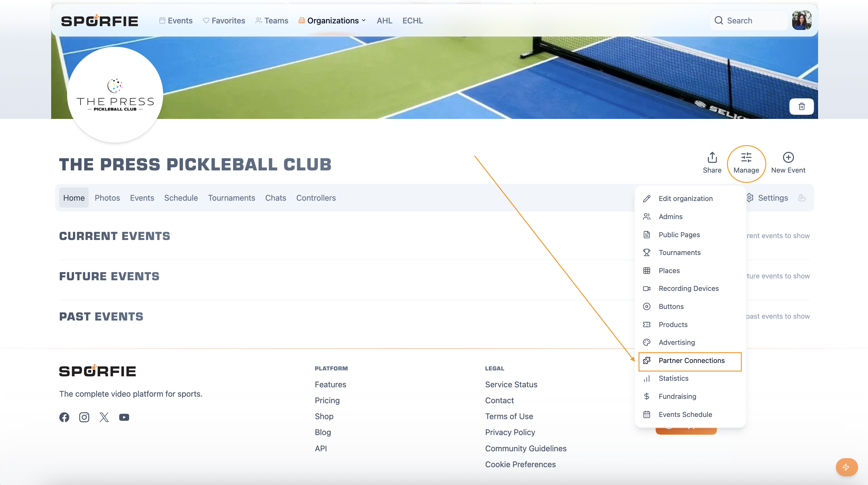Open the Privacy Policy link
The image size is (868, 485).
coord(510,432)
